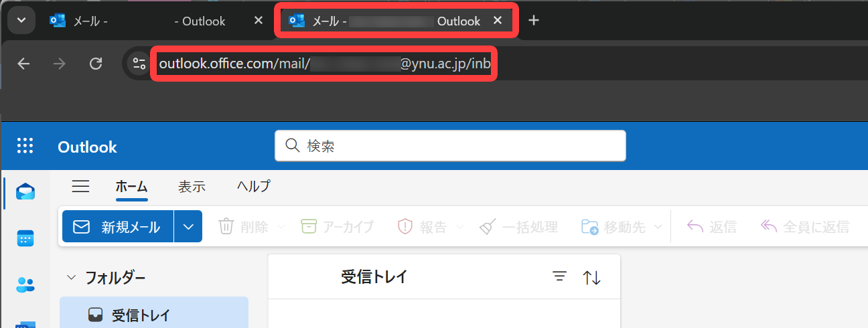Toggle the hamburger navigation pane button
This screenshot has height=328, width=868.
click(x=80, y=187)
